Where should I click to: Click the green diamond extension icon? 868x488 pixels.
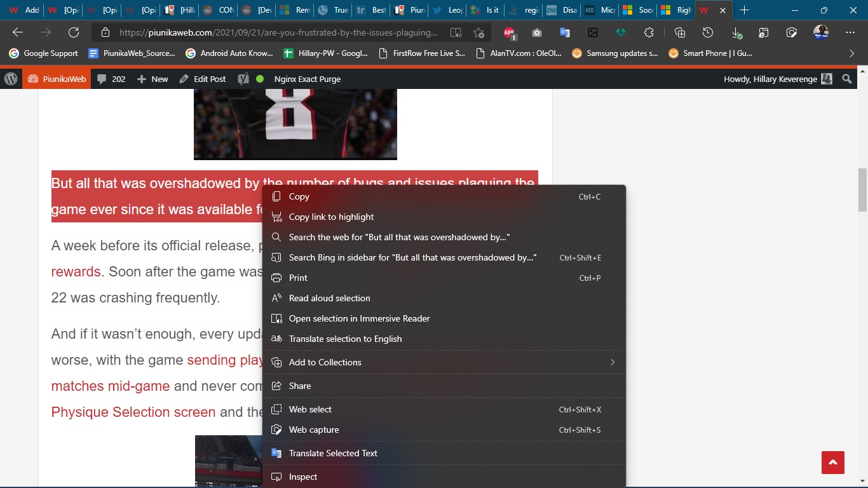coord(621,32)
